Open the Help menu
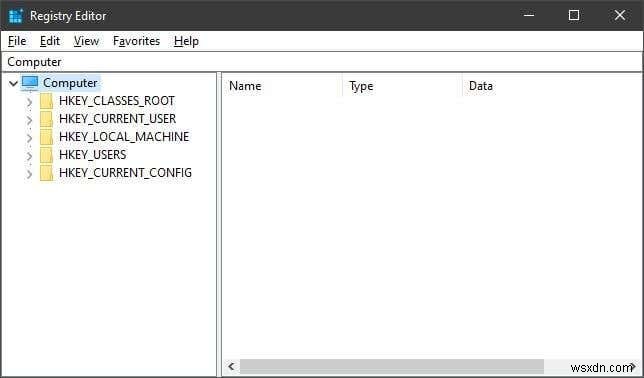This screenshot has width=644, height=378. point(186,41)
